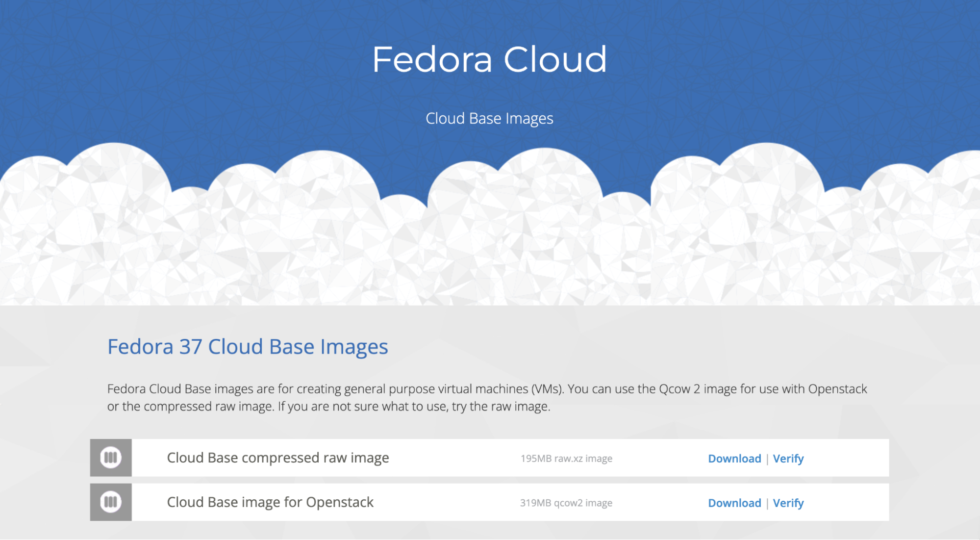Download the Openstack qcow2 image

point(734,503)
